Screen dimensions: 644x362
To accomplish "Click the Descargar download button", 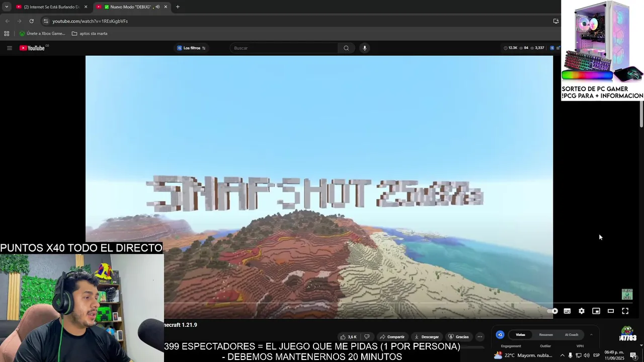I will pos(427,337).
